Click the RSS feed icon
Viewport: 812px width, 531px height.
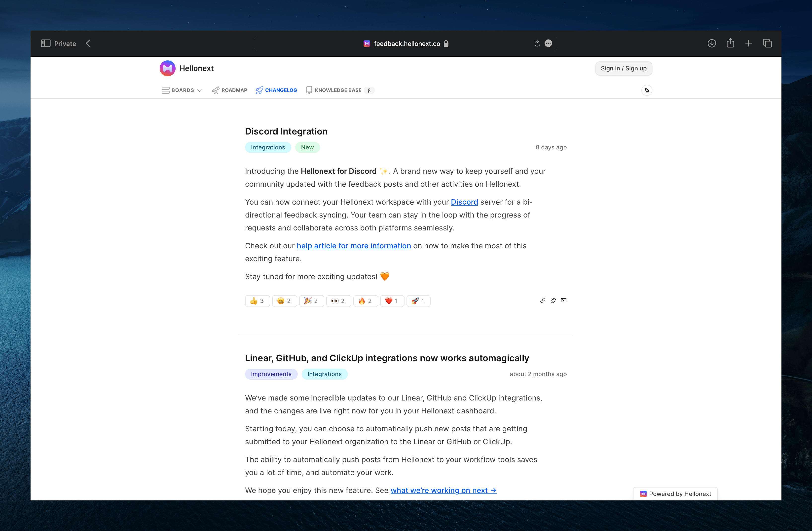[647, 90]
